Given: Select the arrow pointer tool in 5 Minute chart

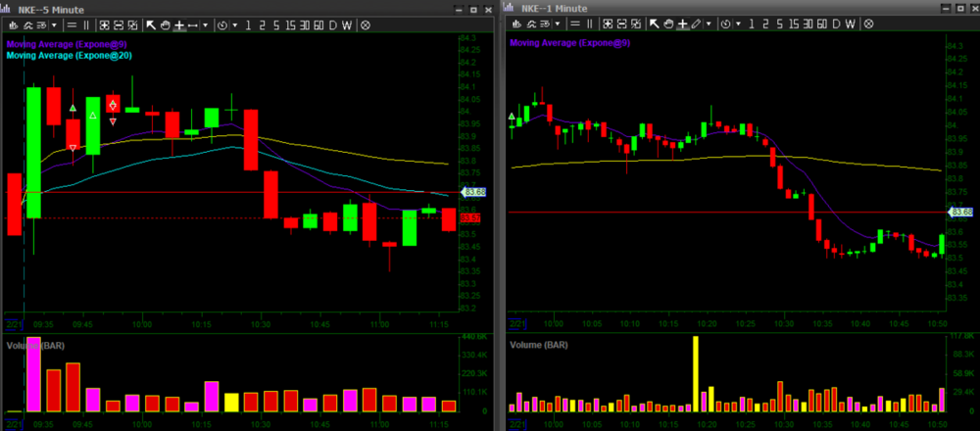Looking at the screenshot, I should point(151,24).
